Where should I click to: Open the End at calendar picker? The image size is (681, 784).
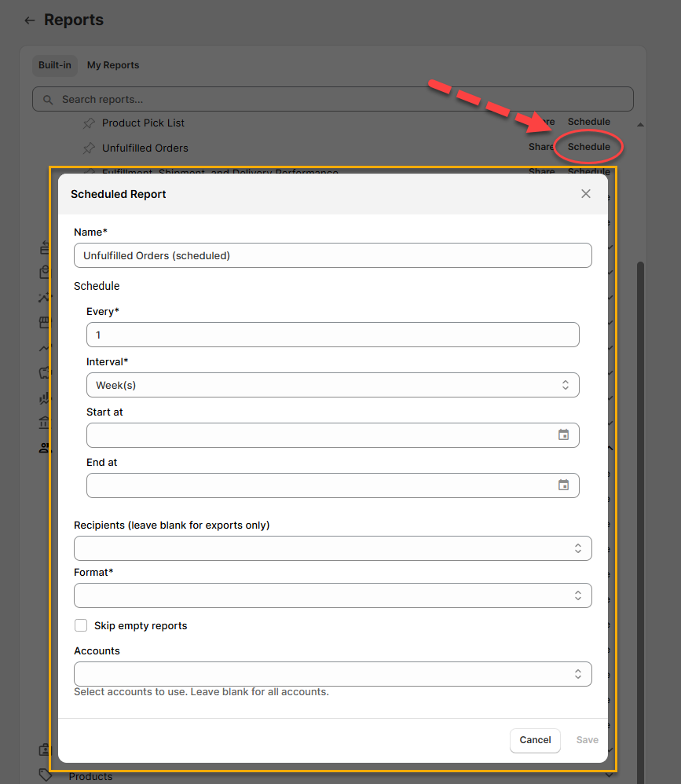pyautogui.click(x=563, y=485)
